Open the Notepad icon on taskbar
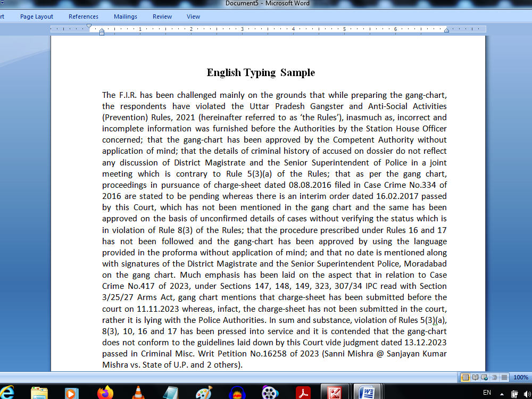Image resolution: width=532 pixels, height=399 pixels. [170, 393]
